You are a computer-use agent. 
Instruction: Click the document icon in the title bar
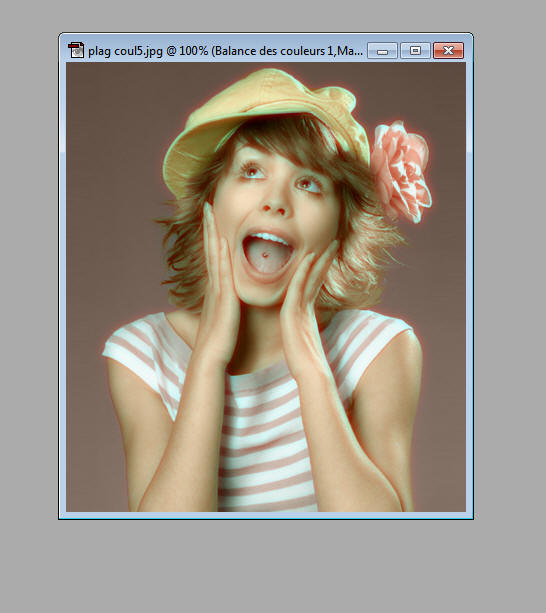76,50
